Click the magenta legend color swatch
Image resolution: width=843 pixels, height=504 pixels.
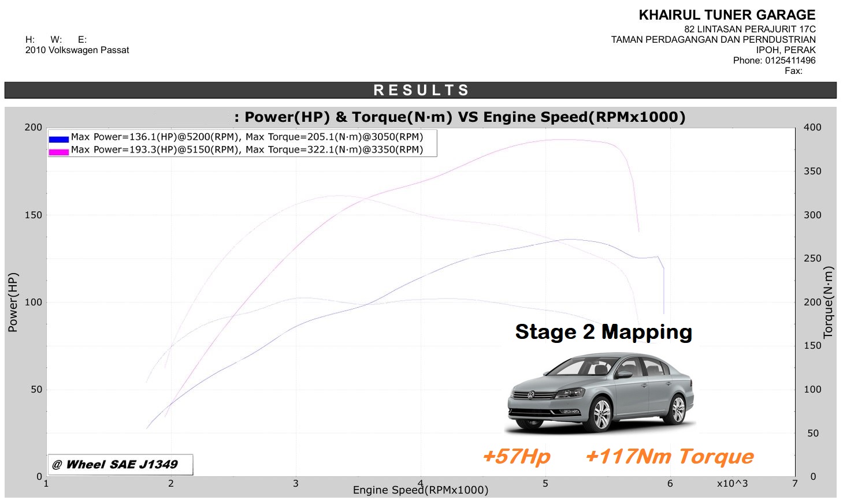[x=59, y=151]
